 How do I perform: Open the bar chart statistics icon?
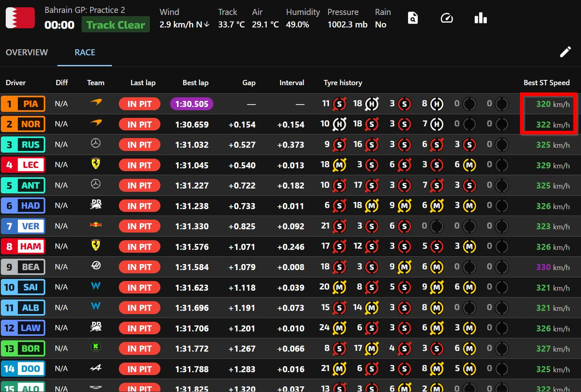click(480, 18)
